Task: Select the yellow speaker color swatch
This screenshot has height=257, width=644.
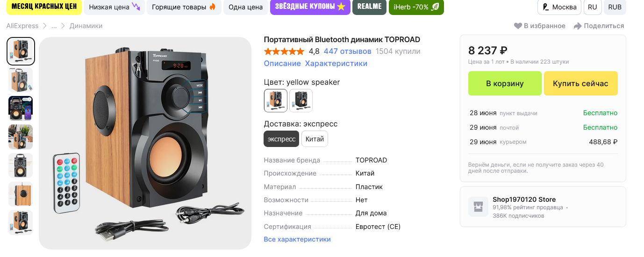Action: (276, 101)
